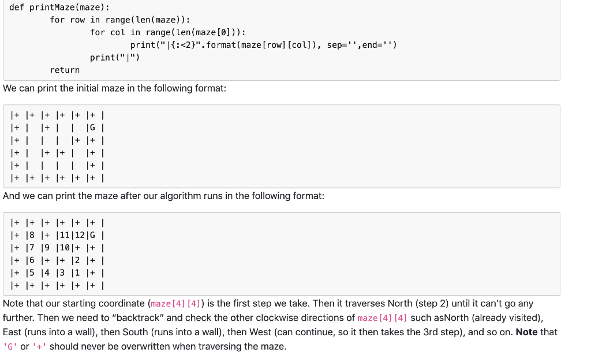591x364 pixels.
Task: Click the pink 'G' inline code
Action: (10, 347)
